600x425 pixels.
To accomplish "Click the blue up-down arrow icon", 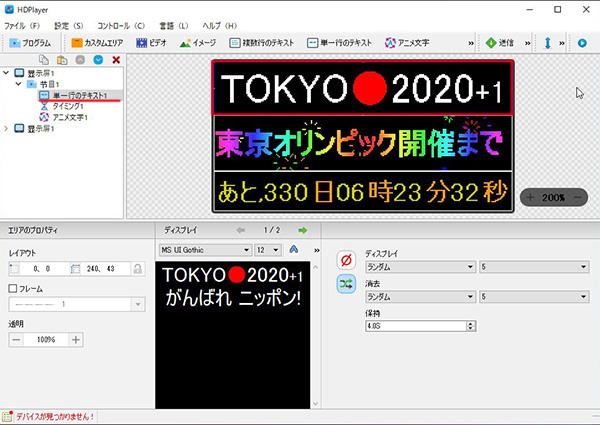I will [x=548, y=43].
